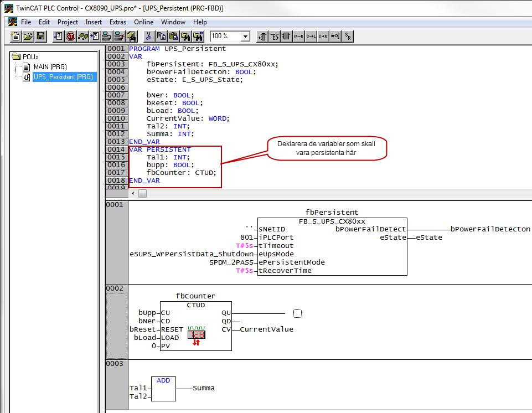Open the Help menu
The height and width of the screenshot is (413, 532).
coord(200,22)
